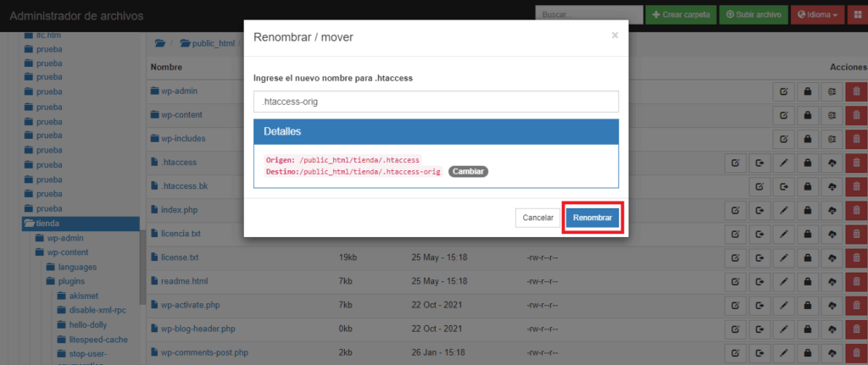Click the rename icon for wp-comments-post.php
Image resolution: width=868 pixels, height=365 pixels.
click(x=735, y=353)
